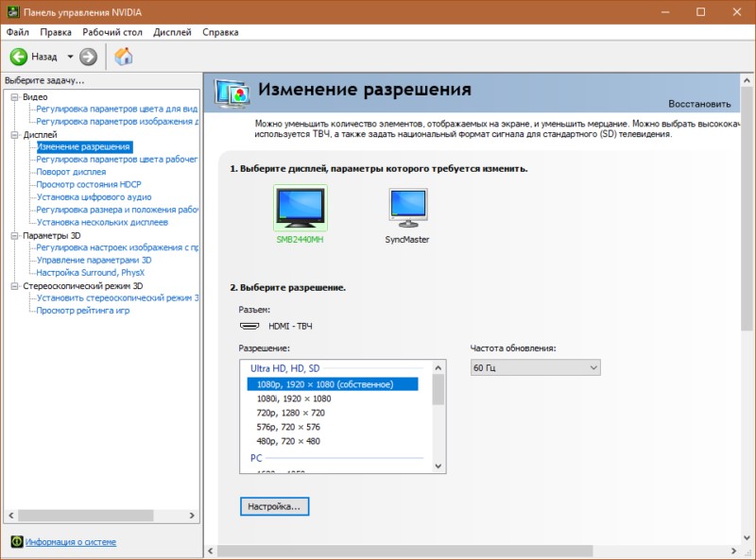Click the Настройка... button
The width and height of the screenshot is (756, 560).
pyautogui.click(x=274, y=507)
